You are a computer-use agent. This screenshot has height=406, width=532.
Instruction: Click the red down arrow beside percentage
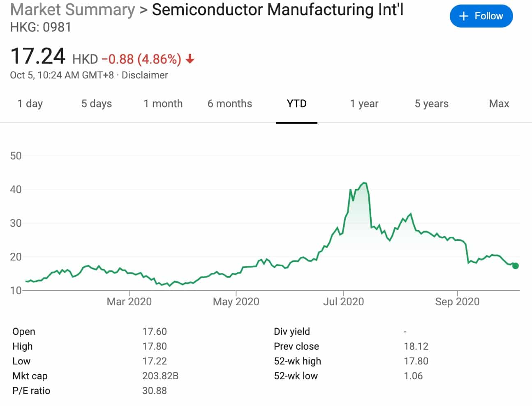coord(190,59)
